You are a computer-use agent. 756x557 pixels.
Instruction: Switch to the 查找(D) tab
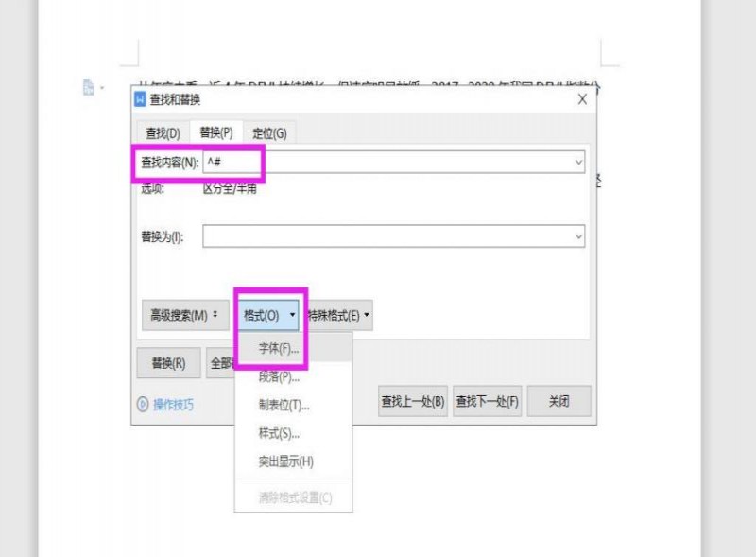(x=163, y=132)
